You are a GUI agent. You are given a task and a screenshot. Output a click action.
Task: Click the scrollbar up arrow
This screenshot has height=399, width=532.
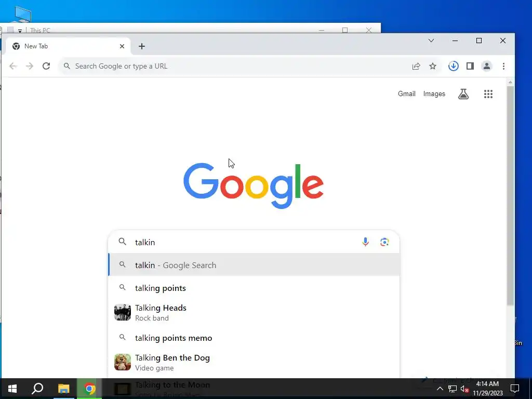tap(510, 82)
